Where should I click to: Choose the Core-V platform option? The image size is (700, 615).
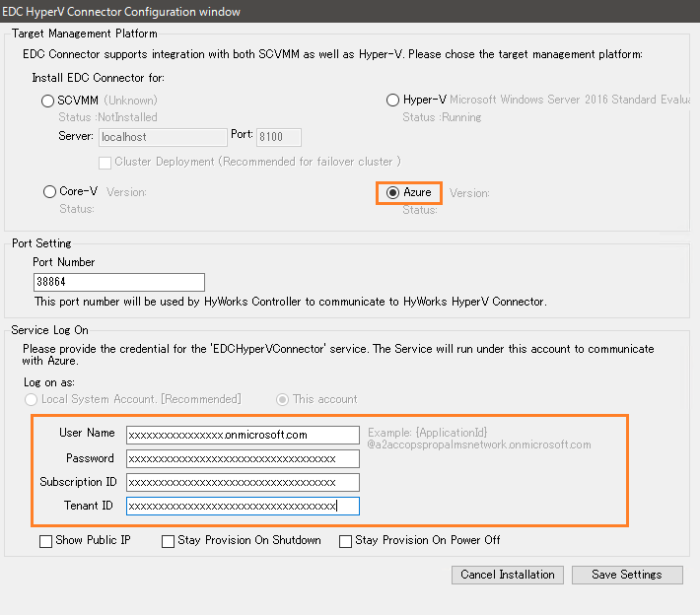[x=49, y=192]
